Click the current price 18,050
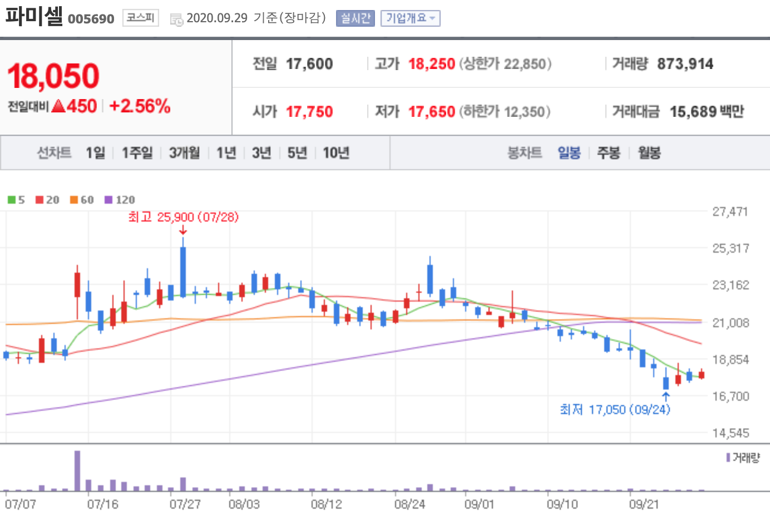 pyautogui.click(x=53, y=76)
